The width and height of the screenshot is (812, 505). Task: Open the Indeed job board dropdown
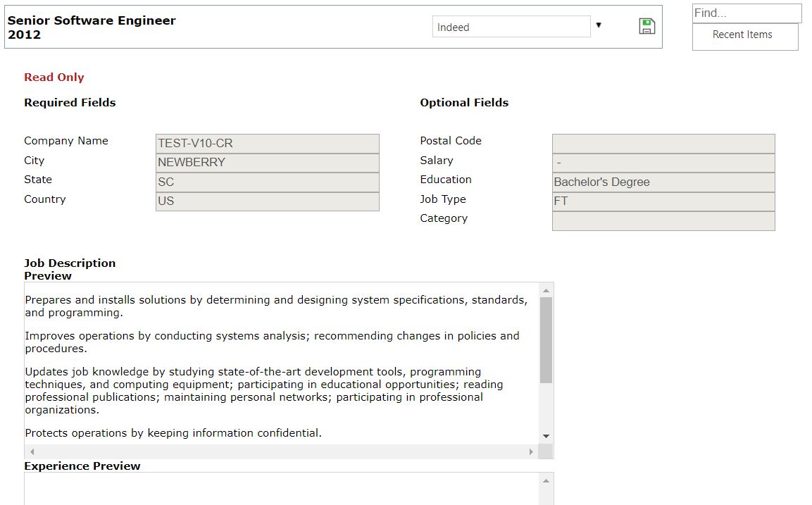click(511, 27)
